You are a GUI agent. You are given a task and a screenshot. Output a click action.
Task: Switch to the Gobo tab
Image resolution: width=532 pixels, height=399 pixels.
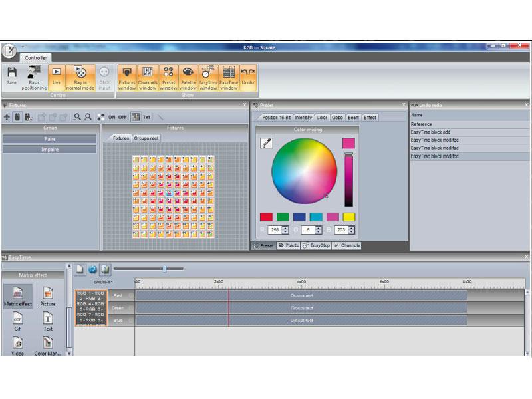pos(338,117)
